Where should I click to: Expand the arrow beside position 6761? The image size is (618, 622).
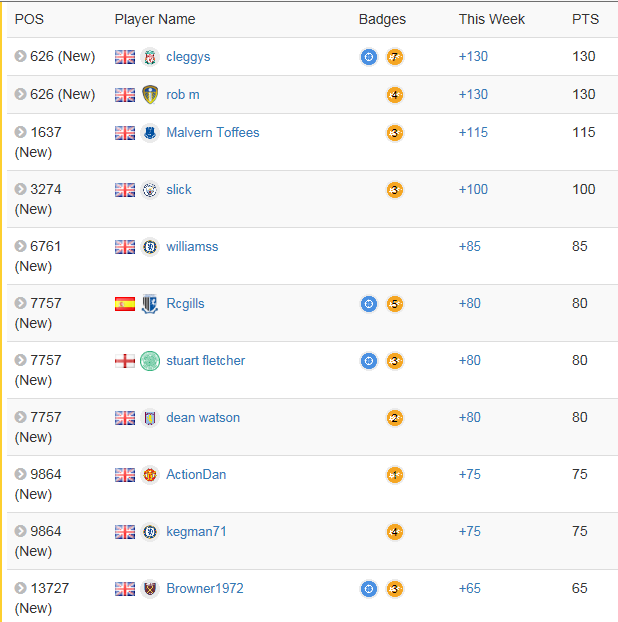pos(21,247)
